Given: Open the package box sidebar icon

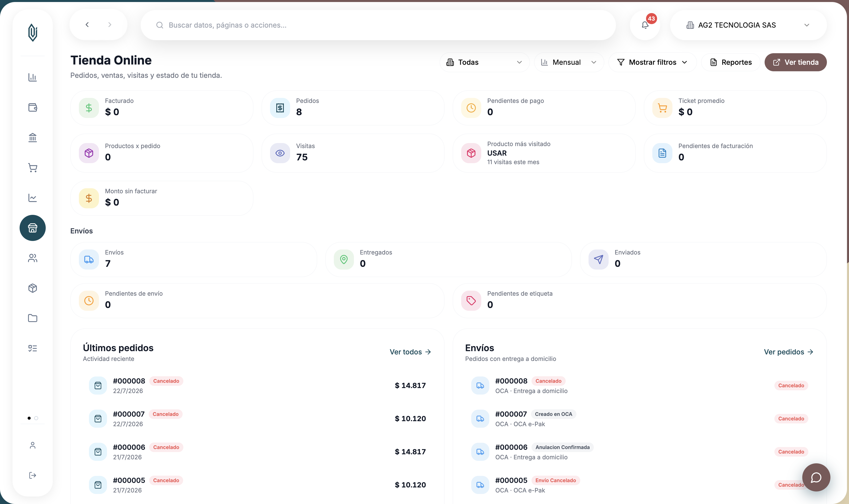Looking at the screenshot, I should point(33,288).
